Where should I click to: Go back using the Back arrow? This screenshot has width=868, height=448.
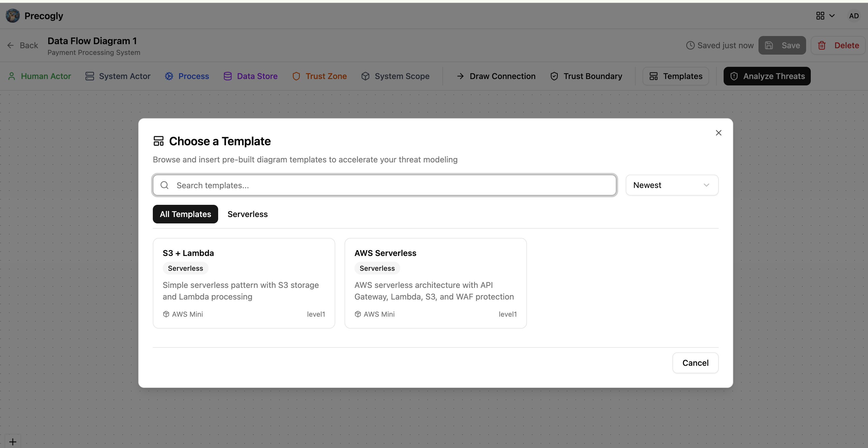point(23,45)
